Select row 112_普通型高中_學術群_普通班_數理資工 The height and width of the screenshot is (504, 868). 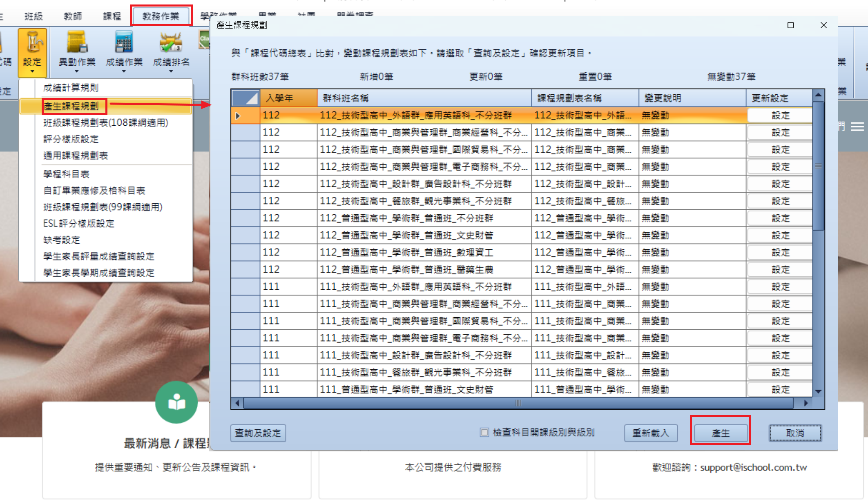tap(522, 253)
